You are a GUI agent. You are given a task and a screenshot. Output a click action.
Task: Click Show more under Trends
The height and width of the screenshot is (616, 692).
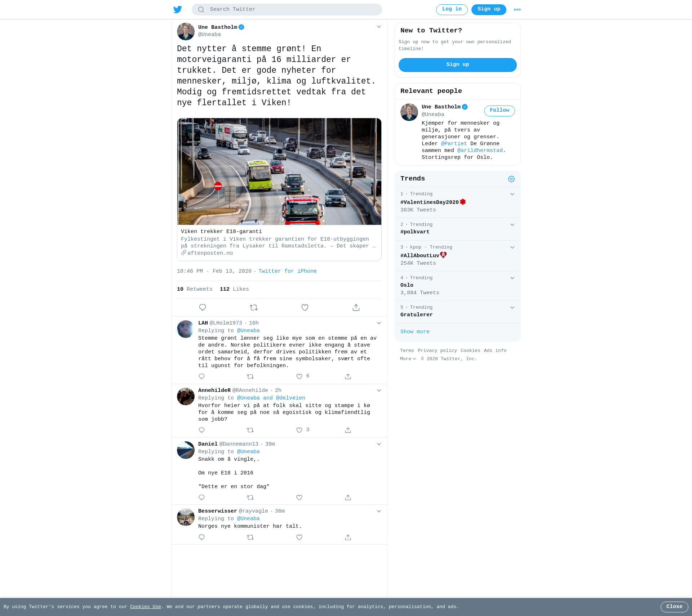415,332
